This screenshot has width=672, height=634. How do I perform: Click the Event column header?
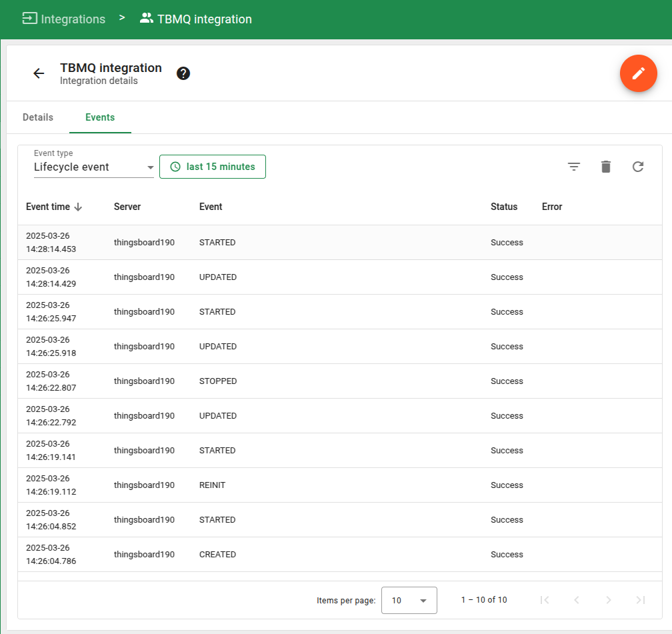tap(211, 207)
